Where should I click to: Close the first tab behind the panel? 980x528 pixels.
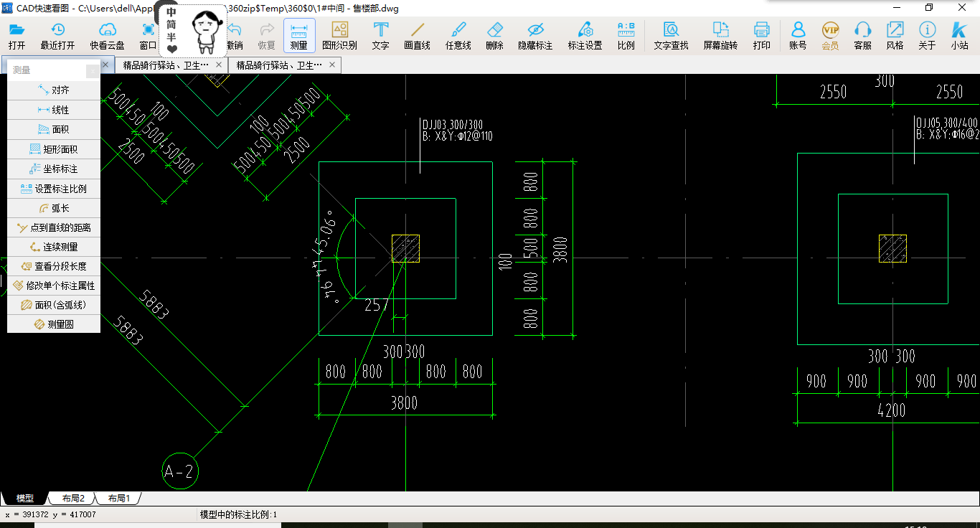[105, 65]
